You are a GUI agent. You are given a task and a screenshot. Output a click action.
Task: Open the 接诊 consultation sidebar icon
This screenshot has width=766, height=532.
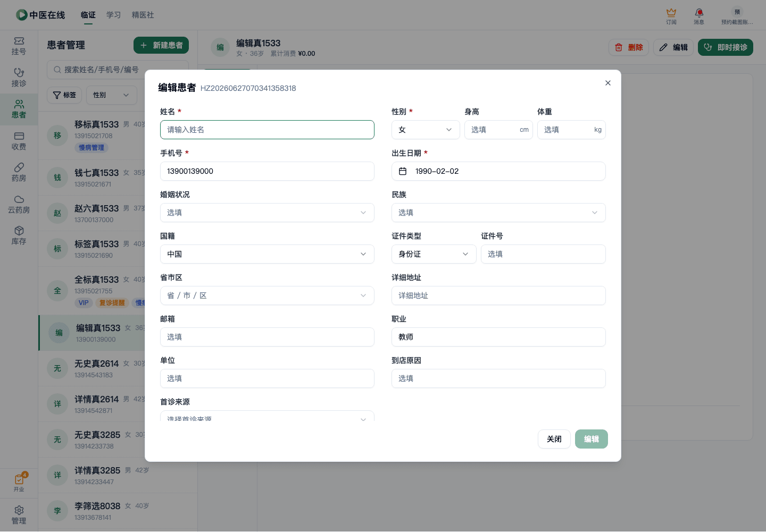[x=19, y=78]
